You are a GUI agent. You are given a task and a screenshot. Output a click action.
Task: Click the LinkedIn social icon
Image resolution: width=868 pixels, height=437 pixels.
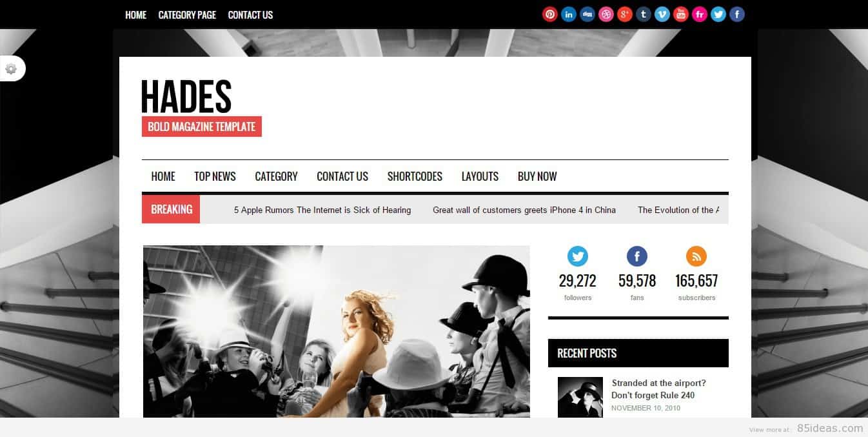pyautogui.click(x=568, y=14)
